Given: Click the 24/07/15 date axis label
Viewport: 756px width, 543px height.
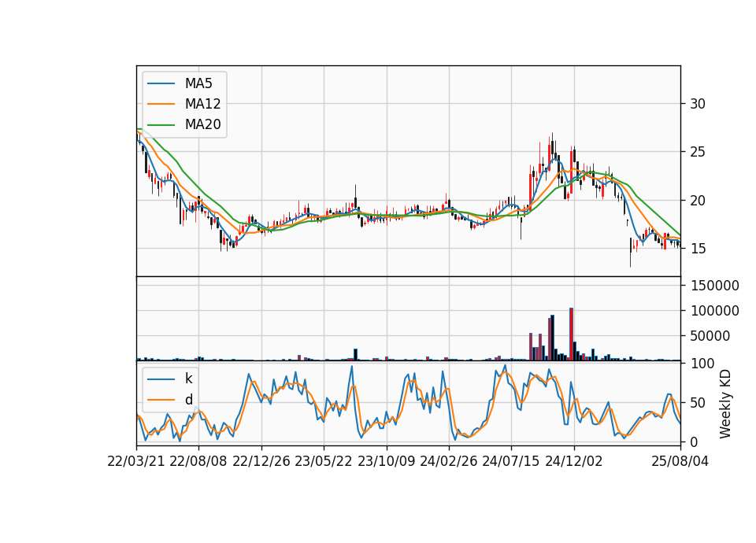Looking at the screenshot, I should coord(511,461).
